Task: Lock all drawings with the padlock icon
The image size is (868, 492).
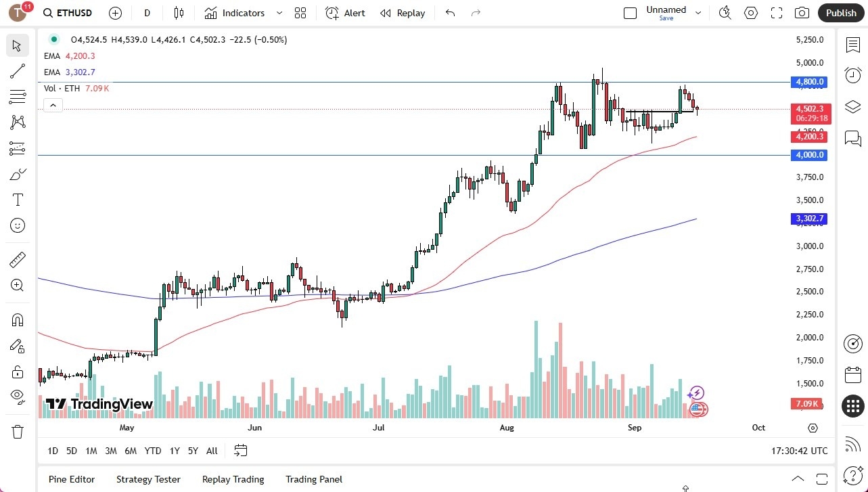Action: [17, 372]
